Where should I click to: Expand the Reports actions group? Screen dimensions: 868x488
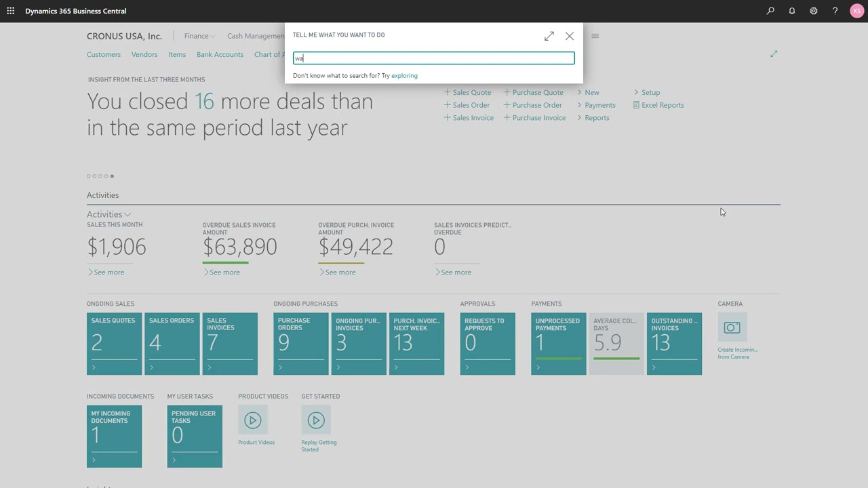[x=593, y=118]
